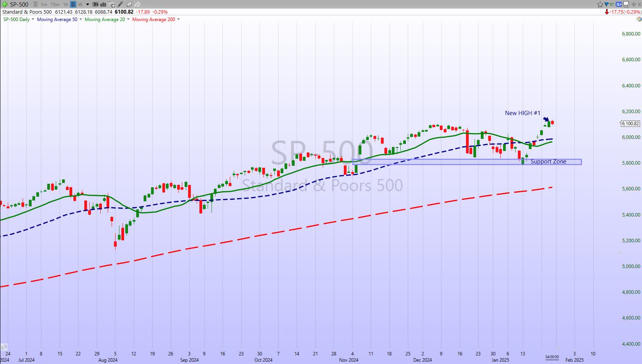Click the Sep 2024 date axis label
Viewport: 642px width, 364px height.
point(189,360)
